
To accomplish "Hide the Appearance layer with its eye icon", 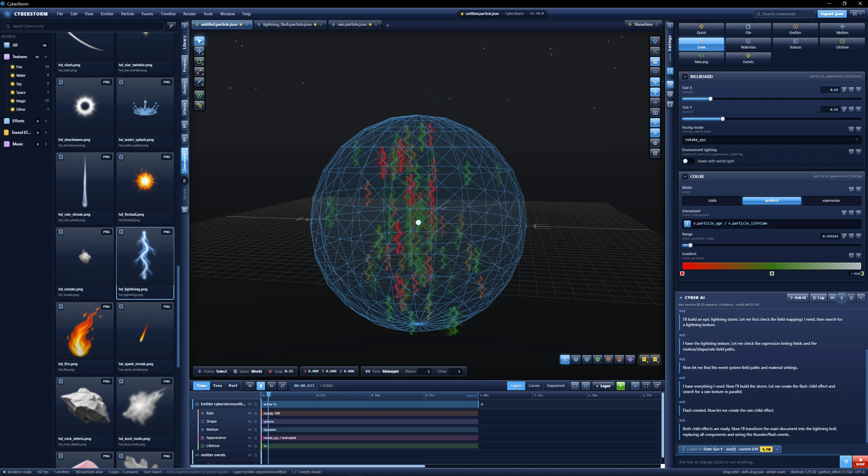I will pyautogui.click(x=250, y=438).
